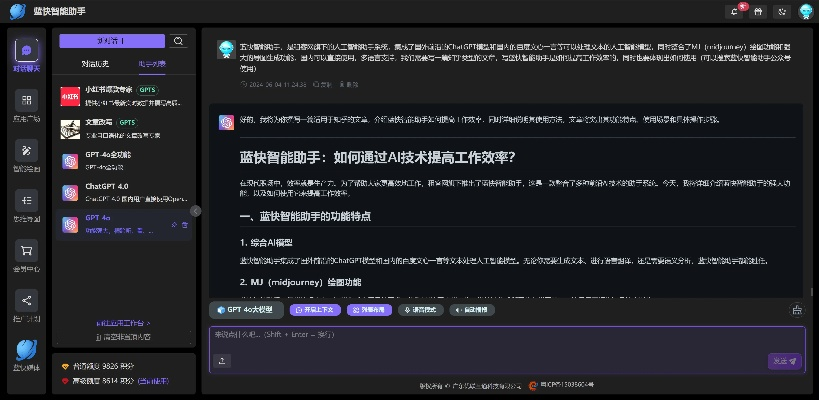Open the gift icon in header
The width and height of the screenshot is (819, 400).
tap(759, 11)
